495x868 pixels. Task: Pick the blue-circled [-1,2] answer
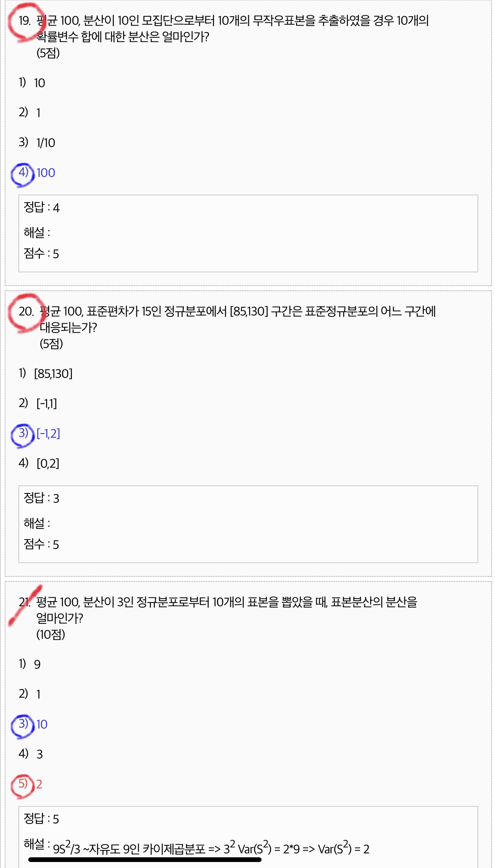(x=48, y=434)
